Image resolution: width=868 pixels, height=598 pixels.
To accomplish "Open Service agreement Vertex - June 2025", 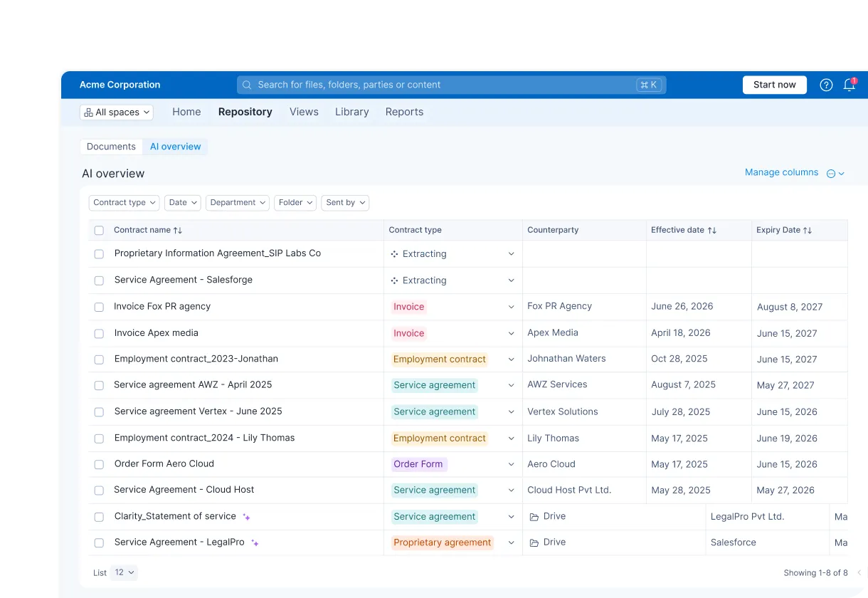I will point(199,411).
